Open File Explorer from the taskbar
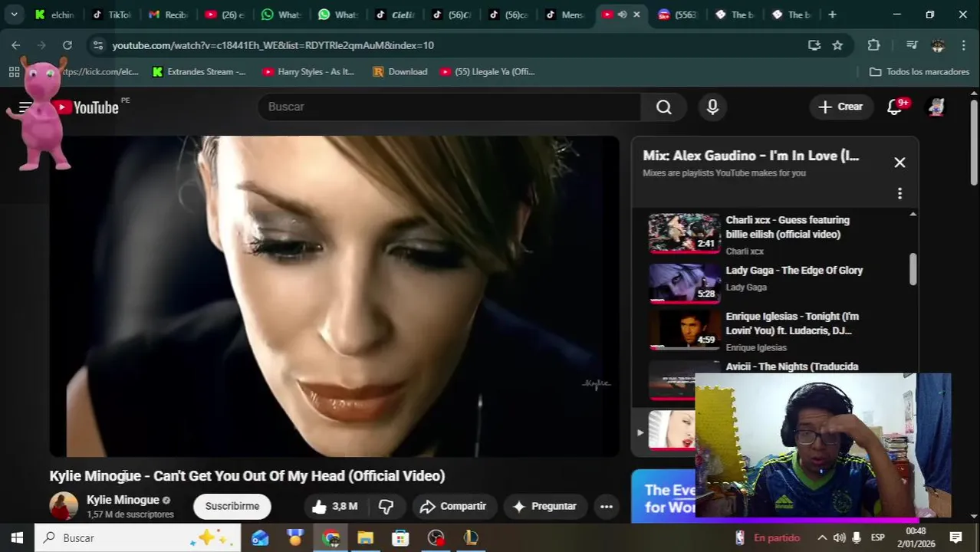The width and height of the screenshot is (980, 552). (x=365, y=537)
